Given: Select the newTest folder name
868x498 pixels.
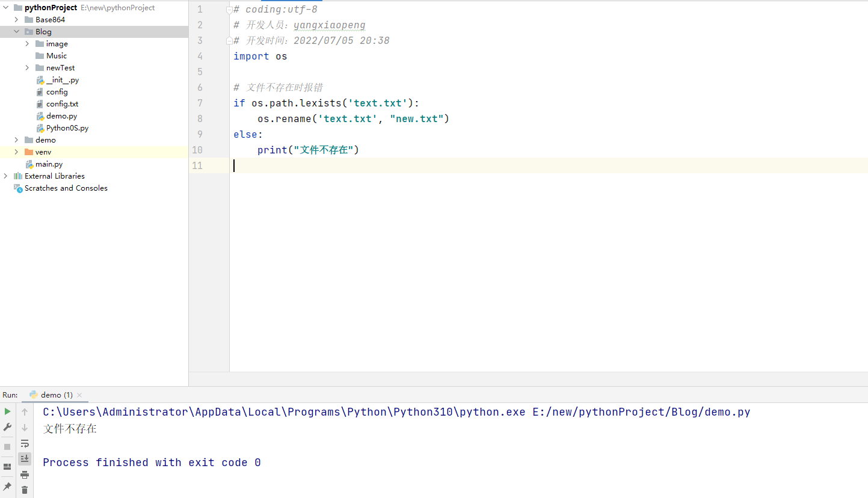Looking at the screenshot, I should click(x=61, y=68).
